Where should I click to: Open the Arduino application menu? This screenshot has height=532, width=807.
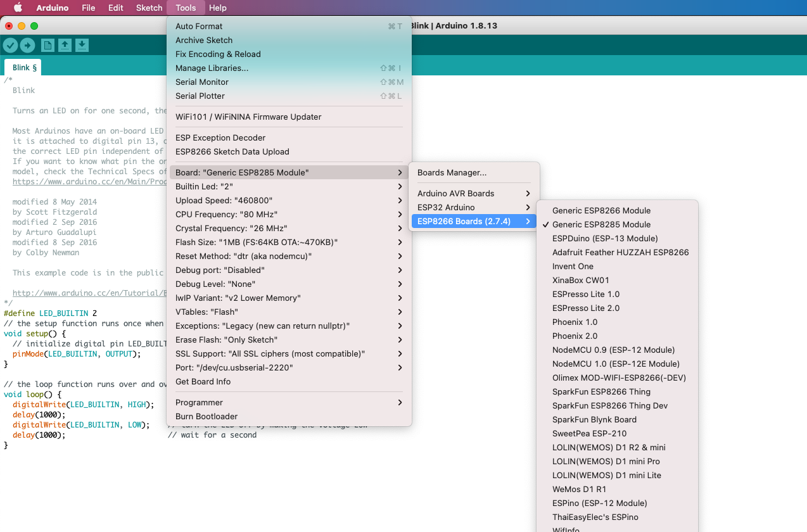tap(53, 8)
